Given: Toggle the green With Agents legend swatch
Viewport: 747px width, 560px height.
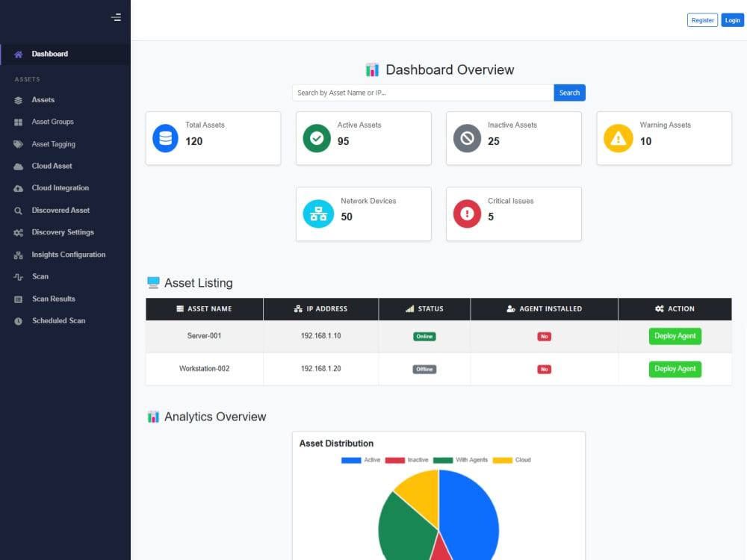Looking at the screenshot, I should (443, 461).
